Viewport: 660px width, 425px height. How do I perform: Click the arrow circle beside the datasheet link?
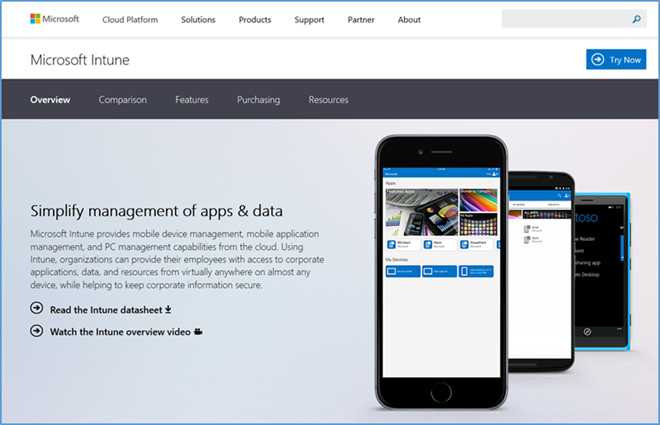pos(37,308)
